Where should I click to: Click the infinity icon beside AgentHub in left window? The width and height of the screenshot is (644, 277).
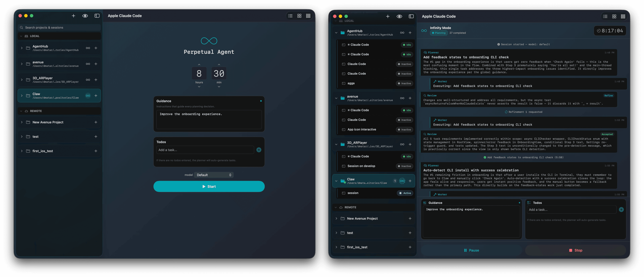(88, 48)
